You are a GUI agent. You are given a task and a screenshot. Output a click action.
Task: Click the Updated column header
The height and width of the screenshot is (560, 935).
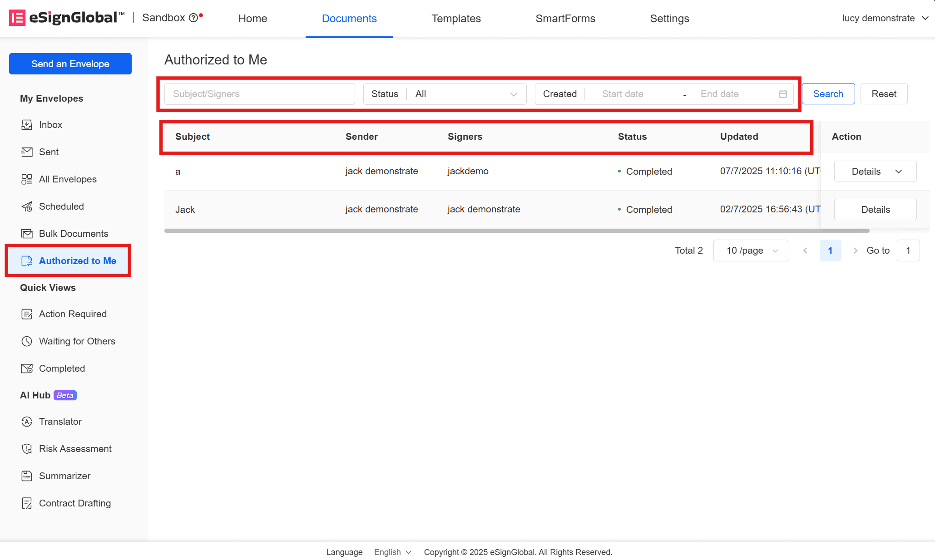click(x=739, y=137)
